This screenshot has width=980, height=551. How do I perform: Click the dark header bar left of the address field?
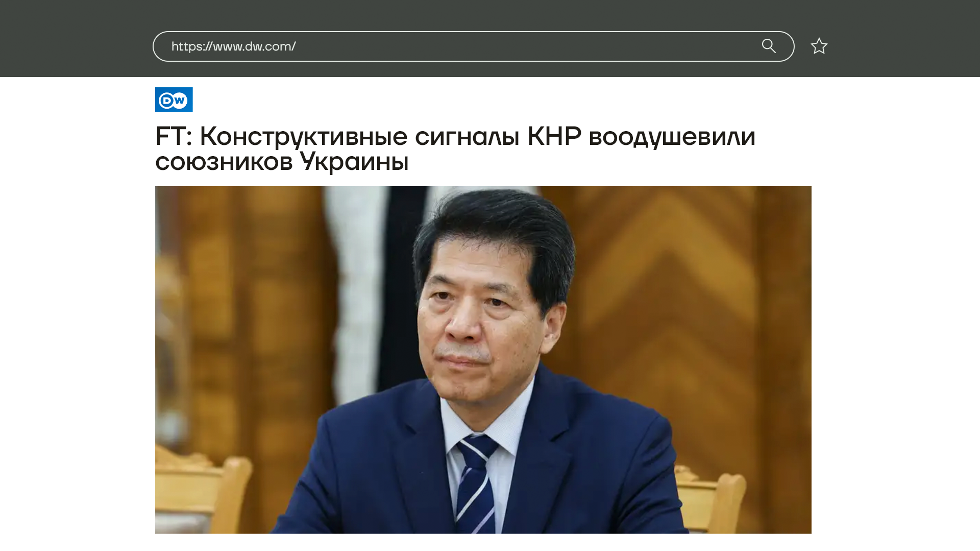(77, 38)
